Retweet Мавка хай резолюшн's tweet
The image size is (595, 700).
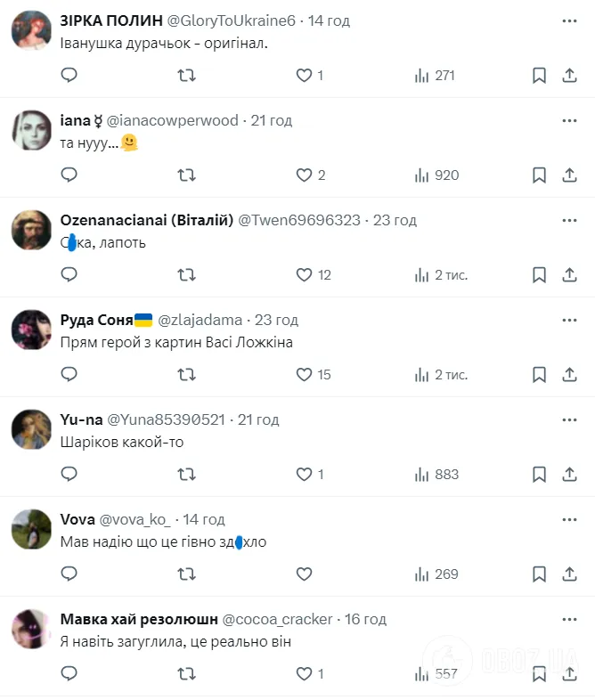pos(186,673)
